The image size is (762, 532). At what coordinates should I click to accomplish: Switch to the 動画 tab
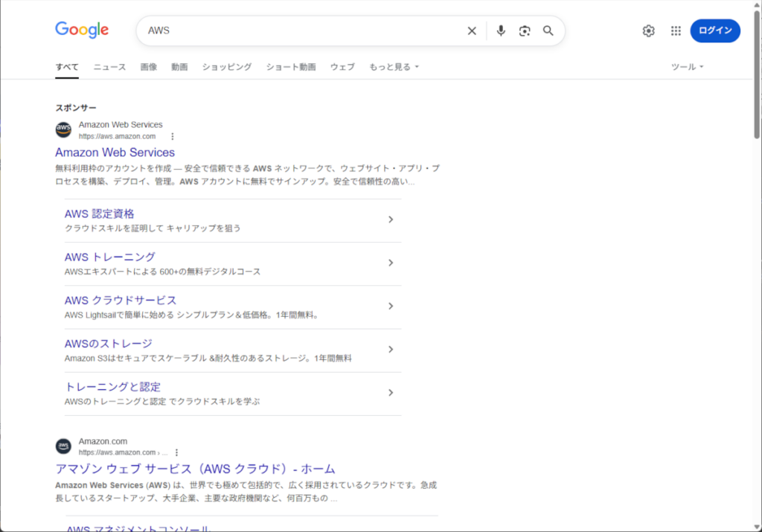(x=179, y=67)
